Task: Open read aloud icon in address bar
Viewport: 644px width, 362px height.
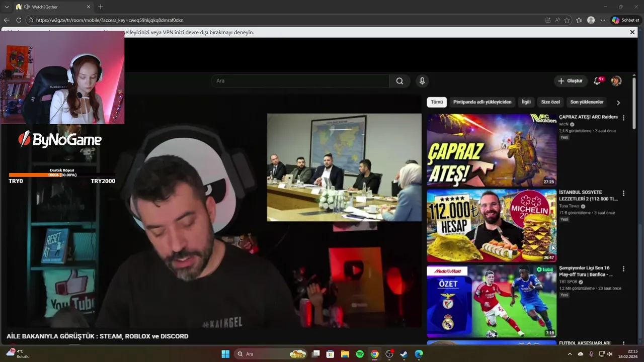Action: tap(557, 20)
